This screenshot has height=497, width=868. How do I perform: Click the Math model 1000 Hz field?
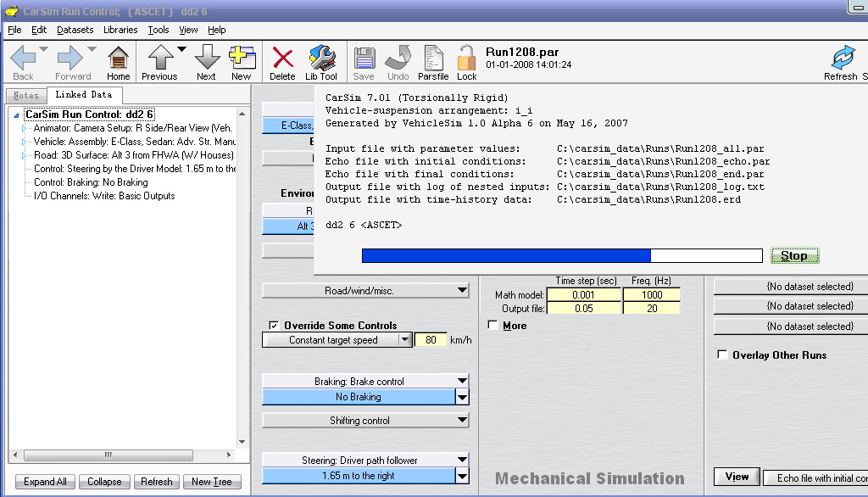652,295
